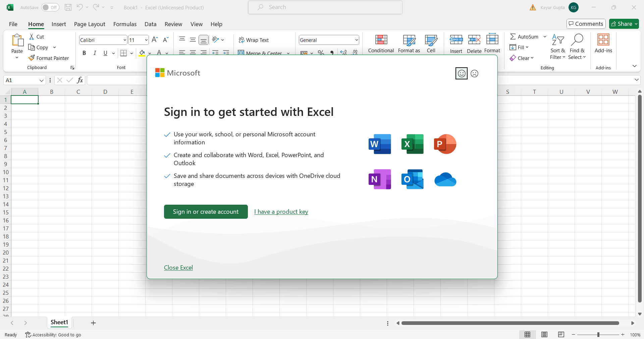Click the horizontal scrollbar

click(x=510, y=323)
